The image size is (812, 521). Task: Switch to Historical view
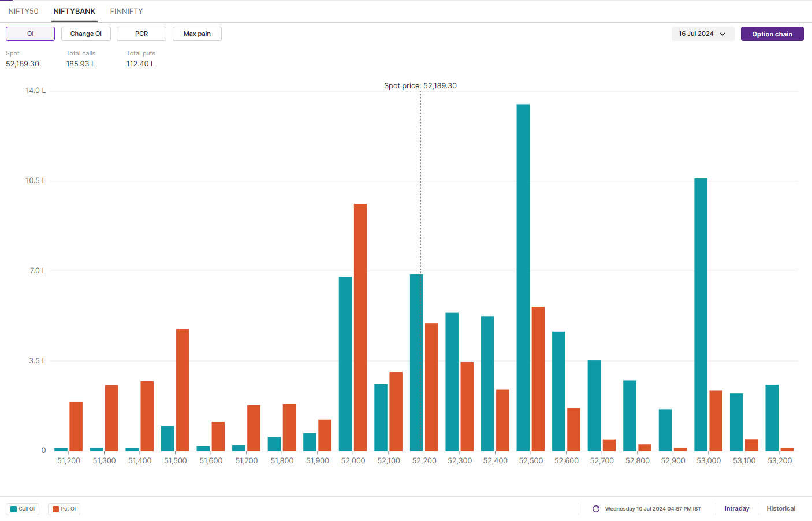(781, 508)
